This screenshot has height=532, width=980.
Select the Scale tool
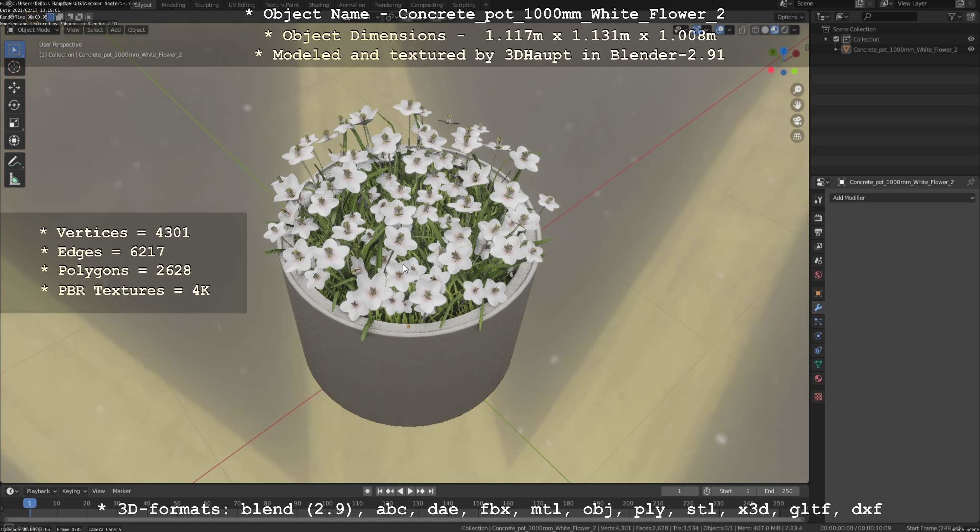[x=15, y=123]
